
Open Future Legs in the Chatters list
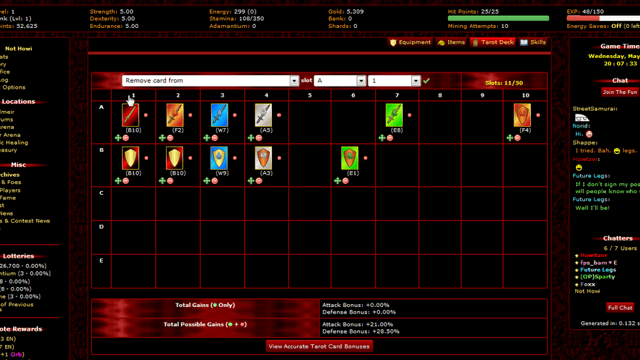(x=598, y=270)
